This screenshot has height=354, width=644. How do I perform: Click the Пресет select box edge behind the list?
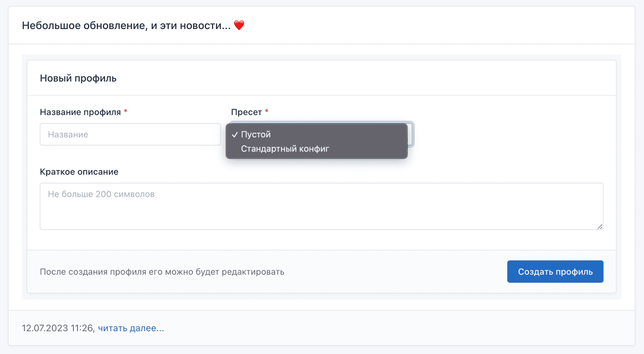coord(411,134)
